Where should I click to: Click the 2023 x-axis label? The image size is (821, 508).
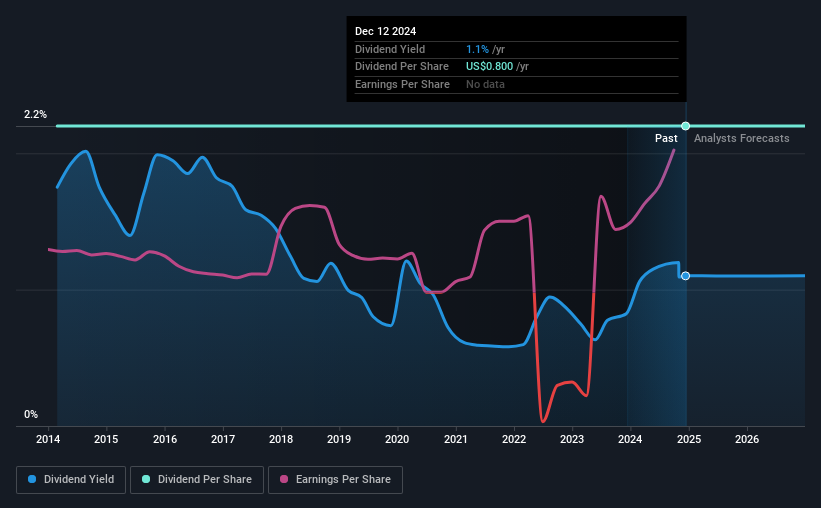click(572, 439)
